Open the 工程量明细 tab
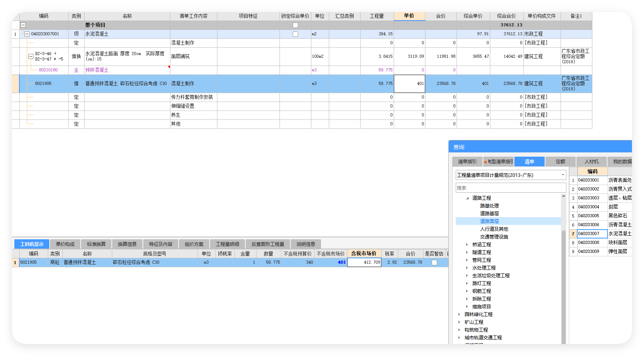 tap(227, 244)
